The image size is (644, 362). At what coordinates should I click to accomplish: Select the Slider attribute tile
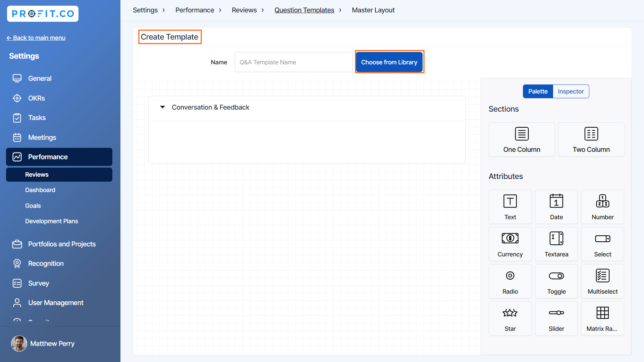[556, 318]
